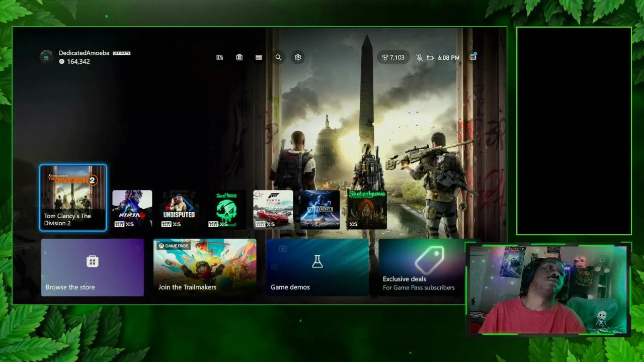Open the Game demos card
This screenshot has width=644, height=362.
tap(317, 267)
